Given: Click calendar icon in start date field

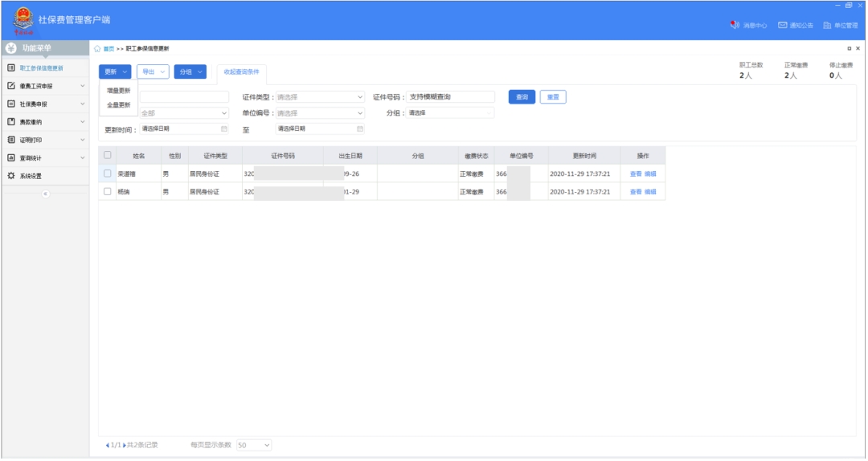Looking at the screenshot, I should tap(224, 129).
